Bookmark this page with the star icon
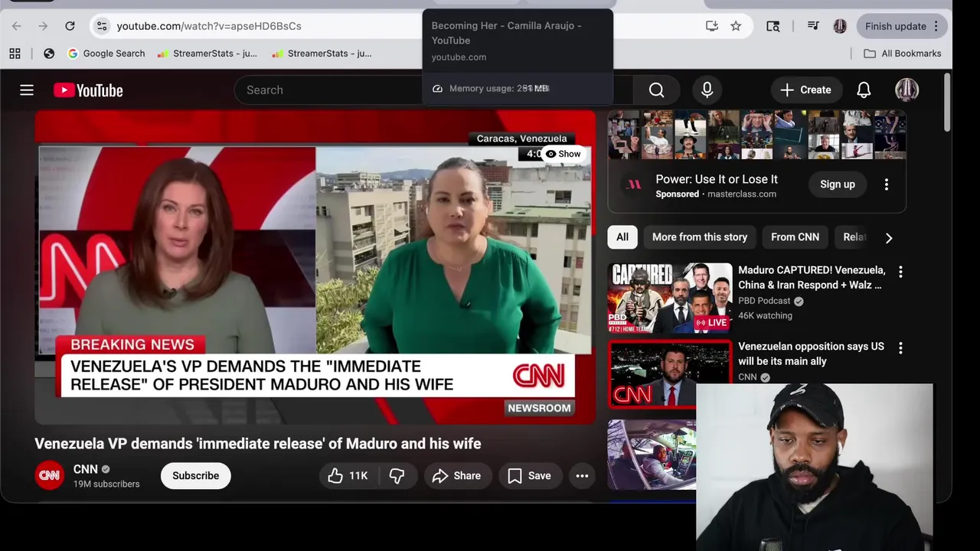 click(x=736, y=26)
